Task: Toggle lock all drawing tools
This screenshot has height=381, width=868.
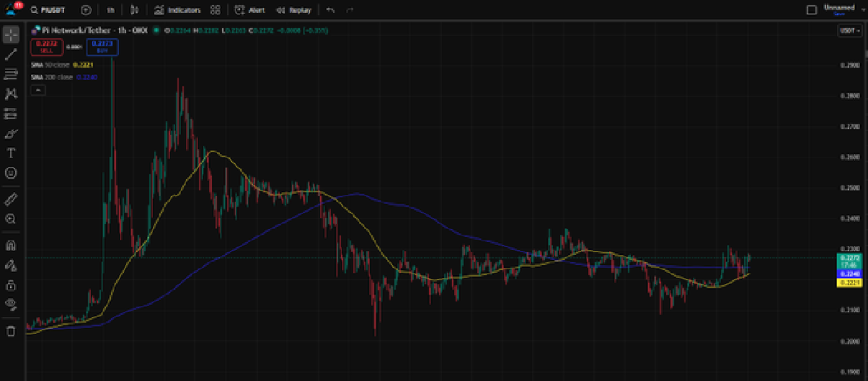Action: (x=11, y=284)
